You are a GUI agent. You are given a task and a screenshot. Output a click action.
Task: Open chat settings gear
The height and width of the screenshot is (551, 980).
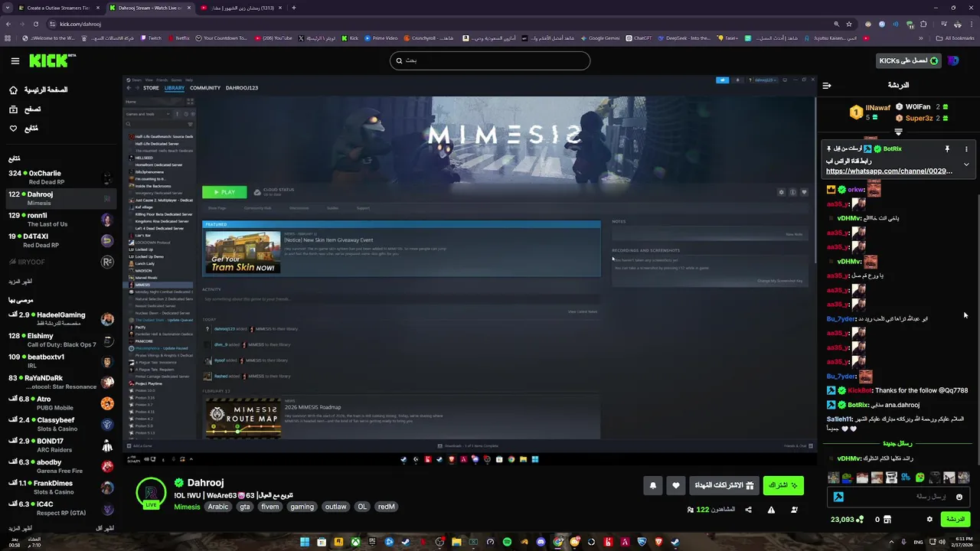click(929, 519)
